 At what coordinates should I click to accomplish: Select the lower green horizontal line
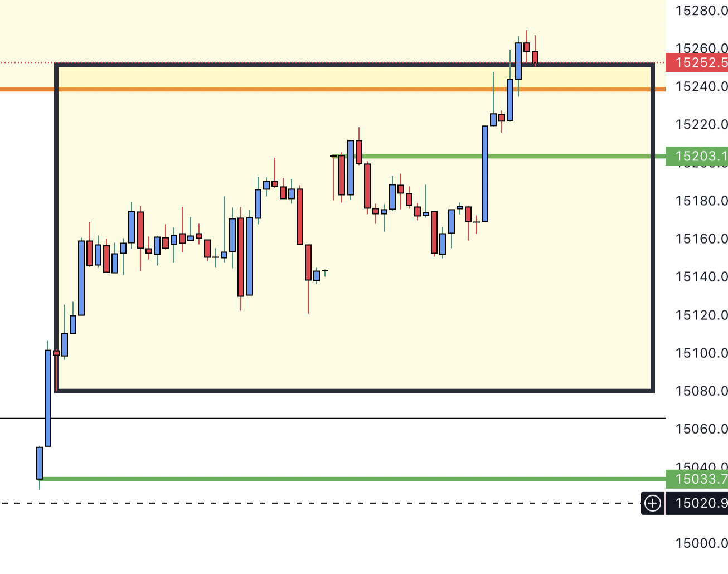pos(334,479)
